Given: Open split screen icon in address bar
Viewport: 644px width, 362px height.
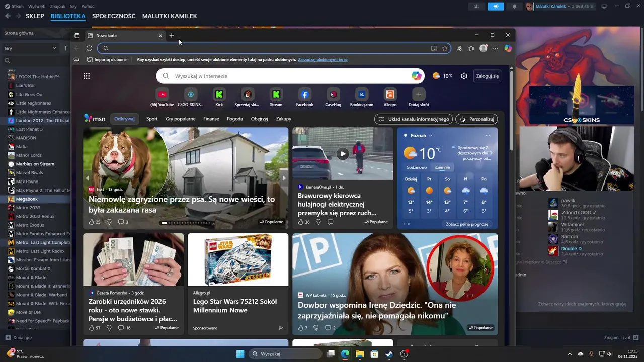Looking at the screenshot, I should point(434,48).
